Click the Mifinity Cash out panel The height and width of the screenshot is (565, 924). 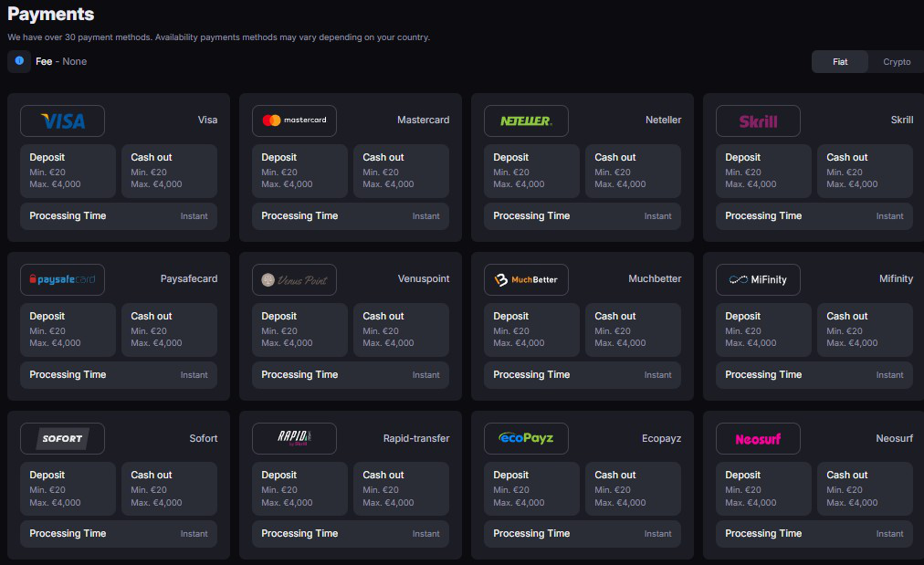click(865, 330)
